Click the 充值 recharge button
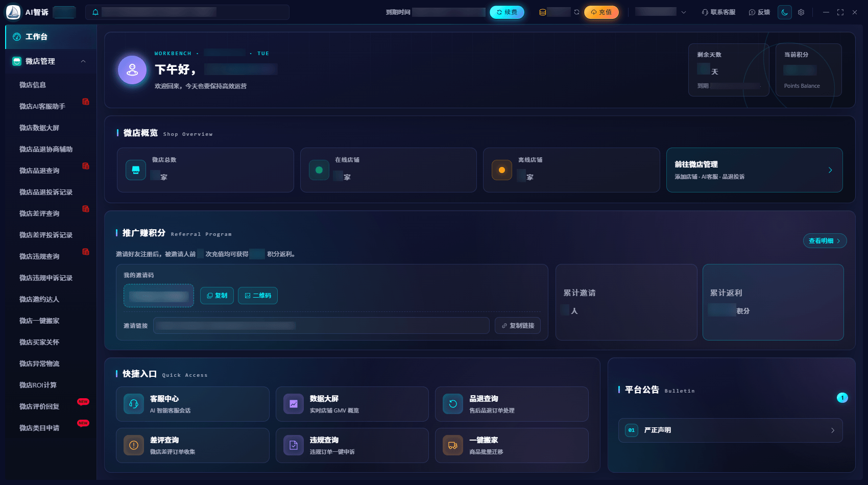 601,12
